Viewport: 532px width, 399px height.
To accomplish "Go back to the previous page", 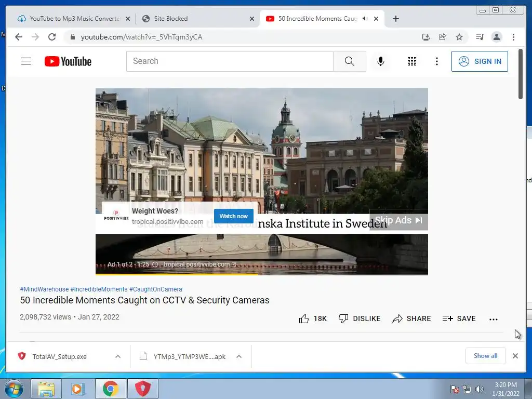I will point(19,37).
